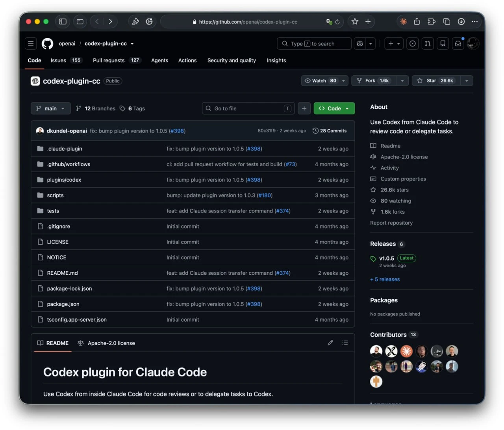Expand the Star lists dropdown arrow
Screen dimensions: 504x430
coord(467,81)
